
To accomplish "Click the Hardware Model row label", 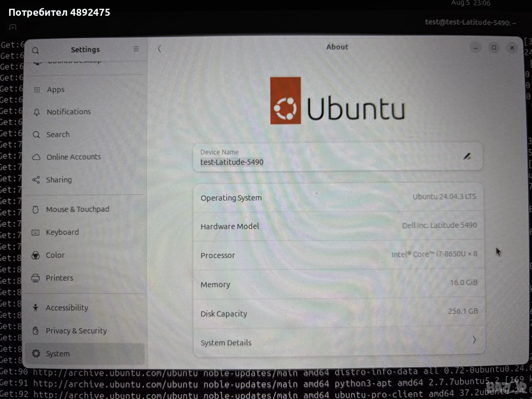I will (x=229, y=227).
